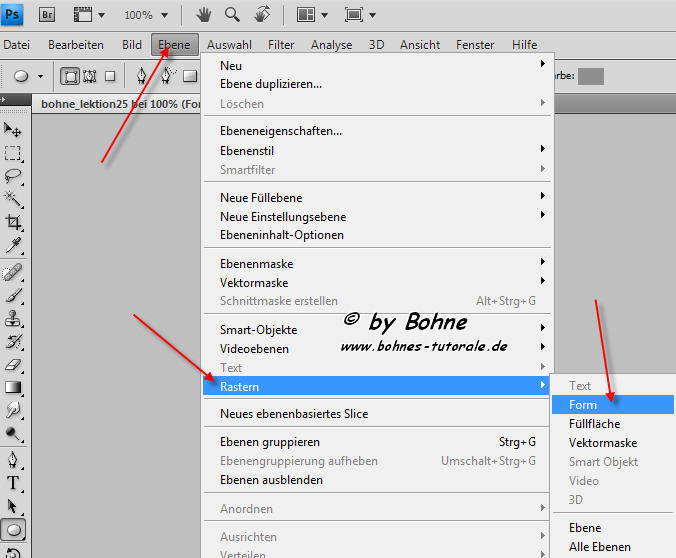
Task: Toggle Fill Pixels mode in options bar
Action: point(110,76)
